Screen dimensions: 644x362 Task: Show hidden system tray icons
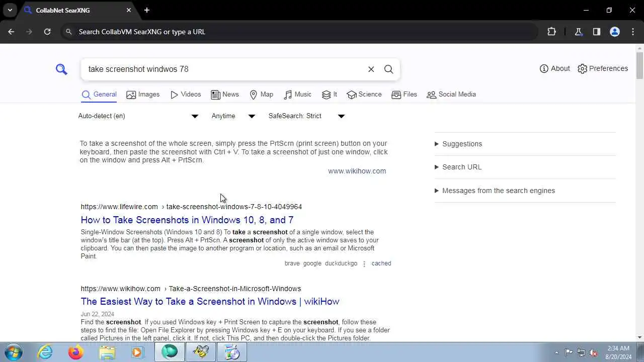556,352
